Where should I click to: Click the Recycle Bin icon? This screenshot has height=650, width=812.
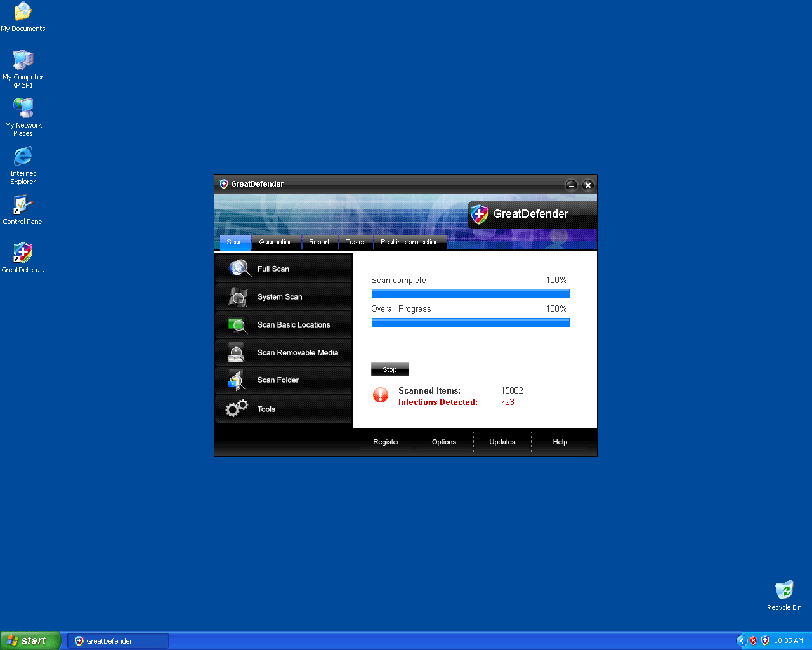click(x=784, y=590)
